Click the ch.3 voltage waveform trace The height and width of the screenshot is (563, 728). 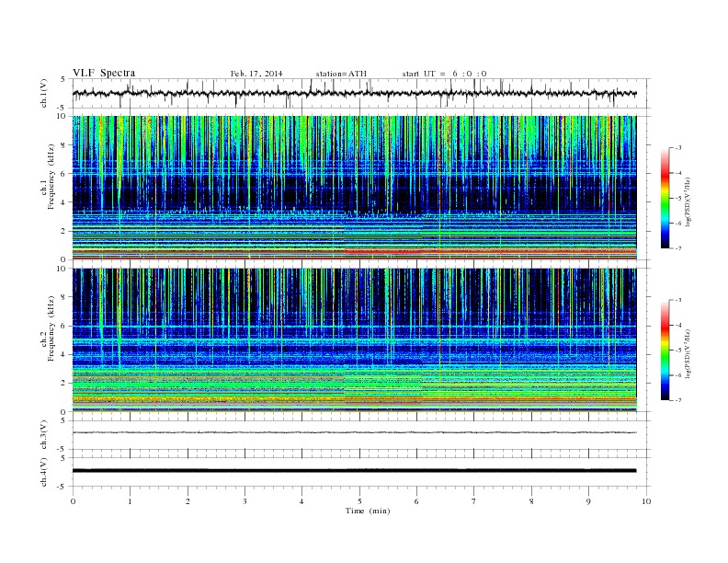[354, 432]
